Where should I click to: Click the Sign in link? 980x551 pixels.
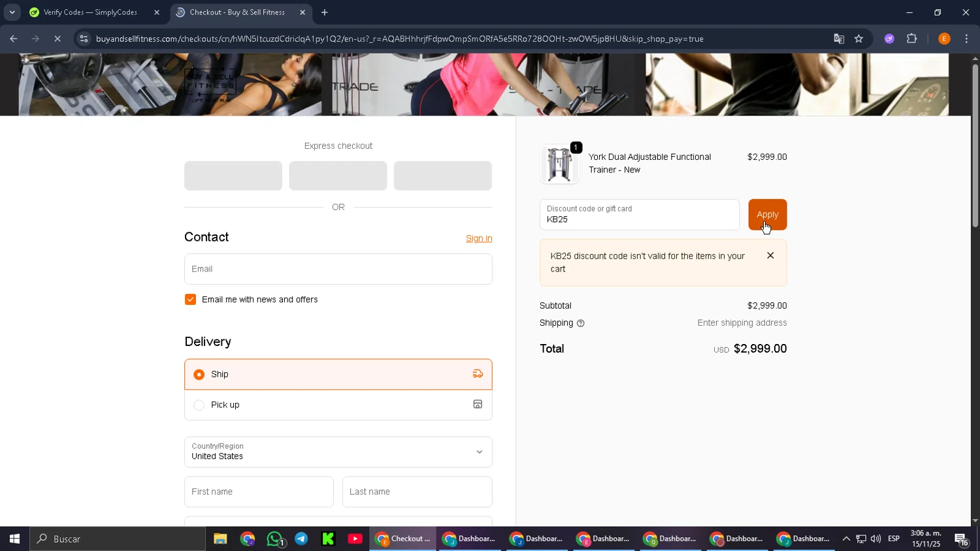point(479,238)
